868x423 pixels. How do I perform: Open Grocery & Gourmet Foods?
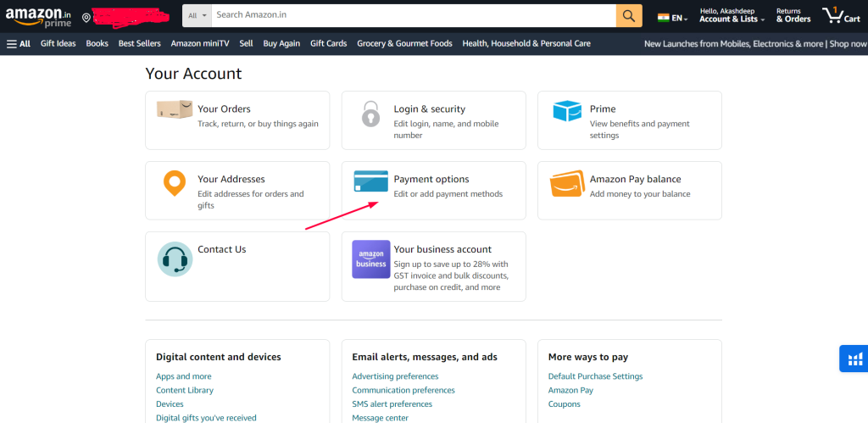point(404,43)
